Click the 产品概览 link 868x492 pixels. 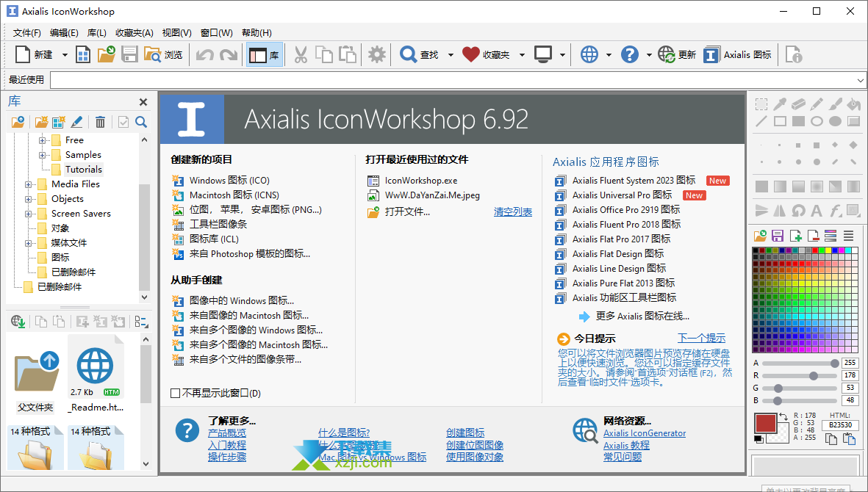(227, 433)
